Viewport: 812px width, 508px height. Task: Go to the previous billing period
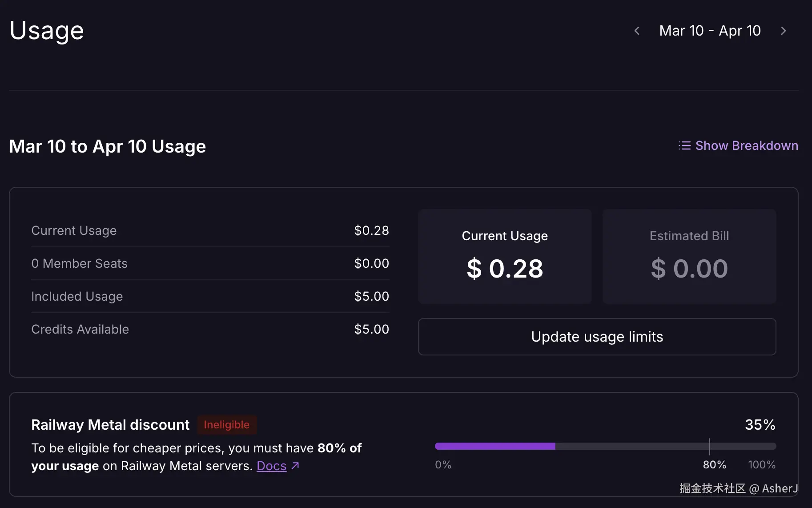click(637, 31)
